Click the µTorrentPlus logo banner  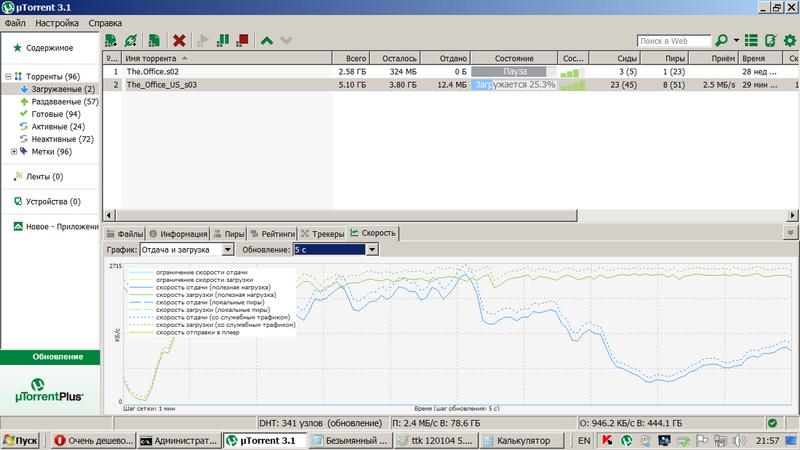tap(49, 390)
